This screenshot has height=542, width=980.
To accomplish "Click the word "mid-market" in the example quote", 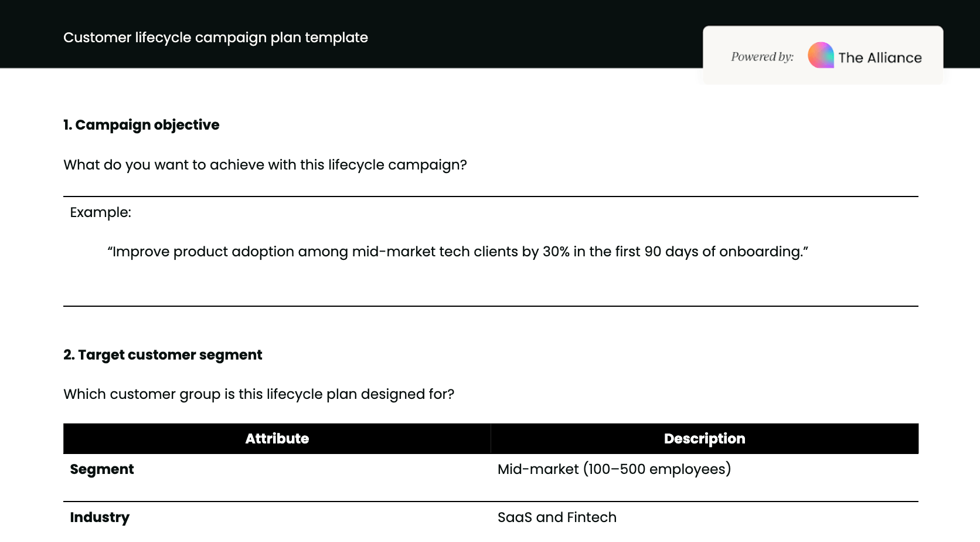I will 393,252.
